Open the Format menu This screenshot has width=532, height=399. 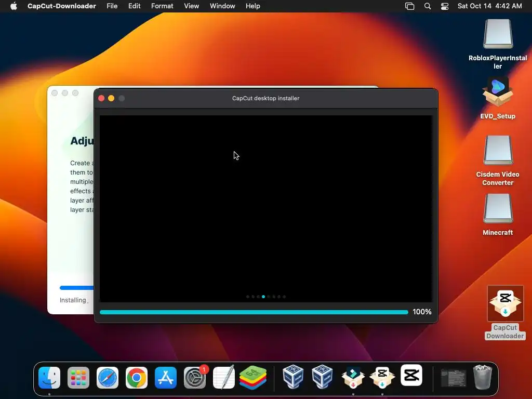162,6
